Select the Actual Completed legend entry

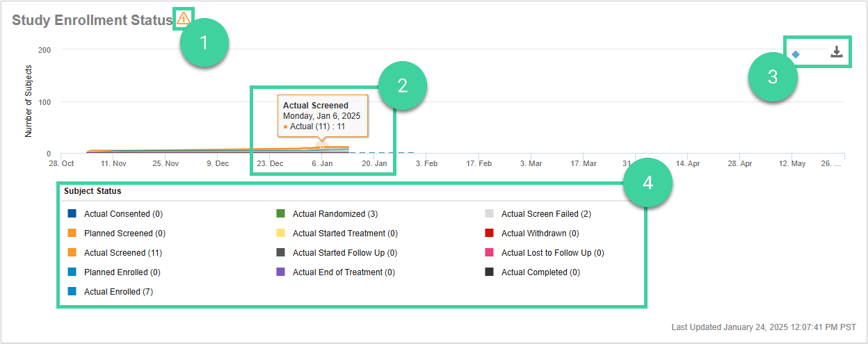(540, 272)
